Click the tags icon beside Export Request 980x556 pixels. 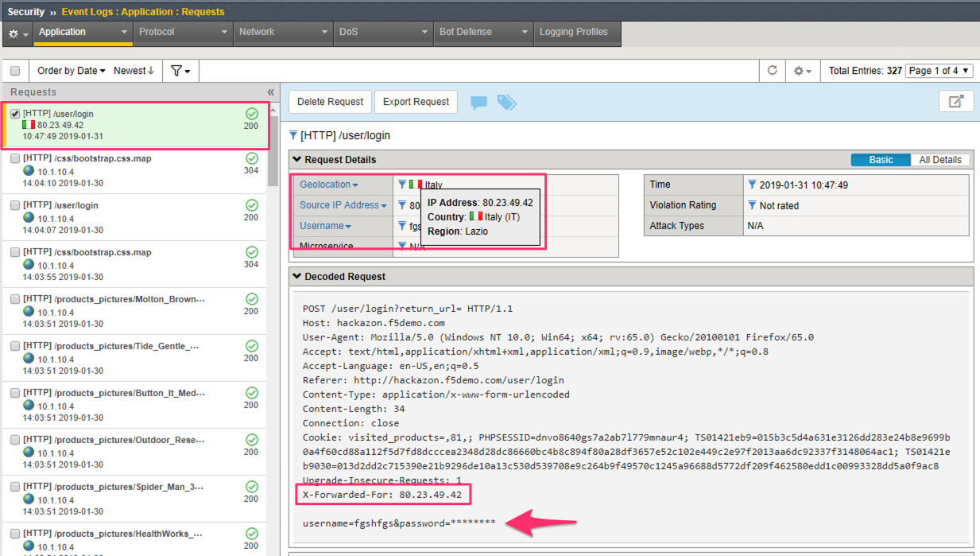tap(506, 102)
